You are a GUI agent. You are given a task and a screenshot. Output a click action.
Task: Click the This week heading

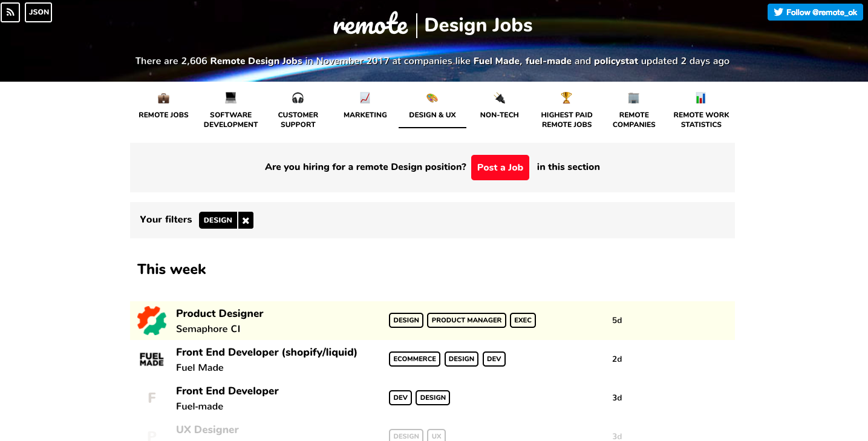point(172,269)
